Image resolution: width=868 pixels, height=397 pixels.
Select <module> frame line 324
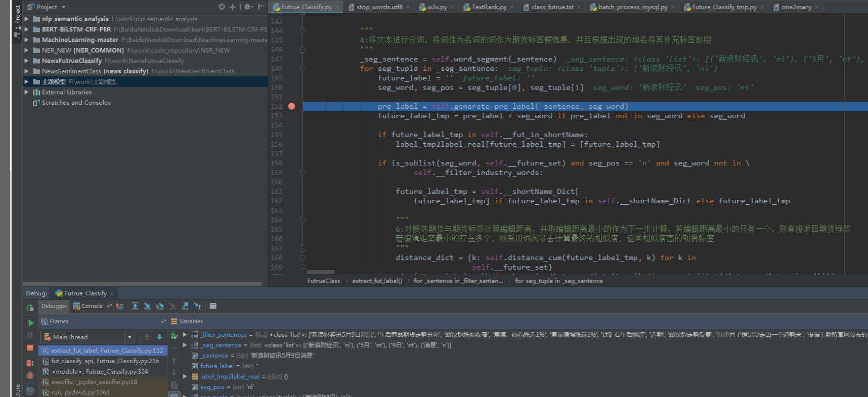click(103, 371)
